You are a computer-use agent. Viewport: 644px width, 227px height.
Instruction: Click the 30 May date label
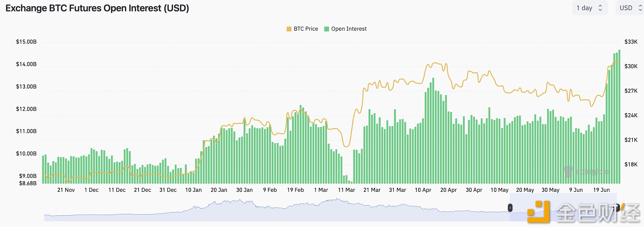click(550, 190)
